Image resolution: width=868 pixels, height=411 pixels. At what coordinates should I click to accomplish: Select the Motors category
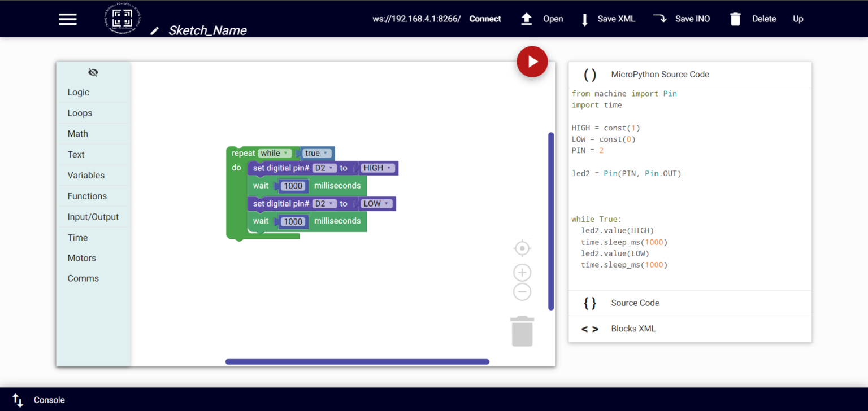tap(81, 258)
